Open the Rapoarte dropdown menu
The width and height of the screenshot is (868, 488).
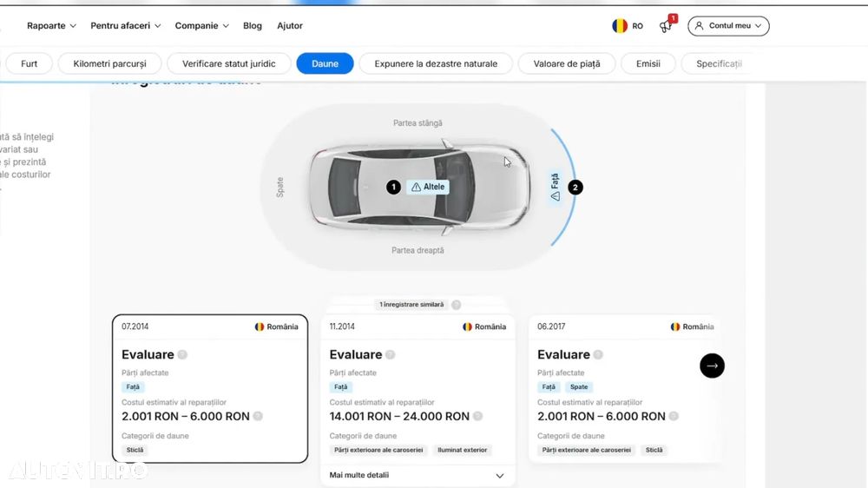pos(51,26)
